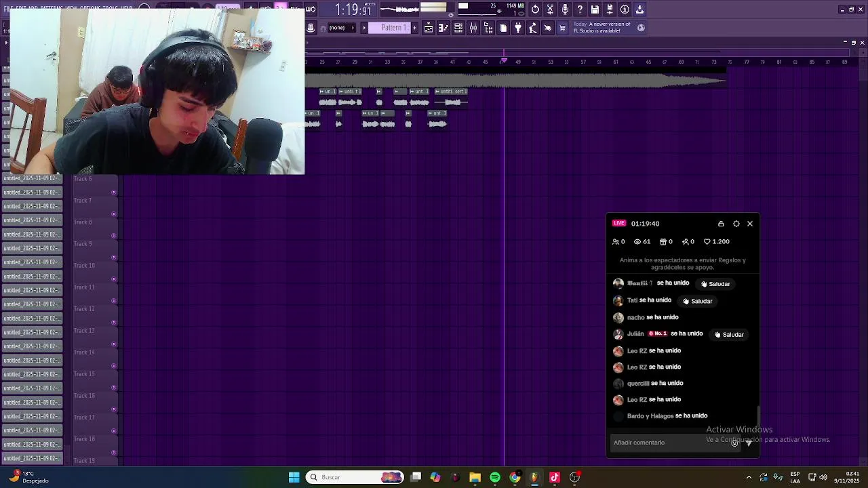Show hidden icons chevron in system tray
This screenshot has height=488, width=868.
tap(749, 477)
